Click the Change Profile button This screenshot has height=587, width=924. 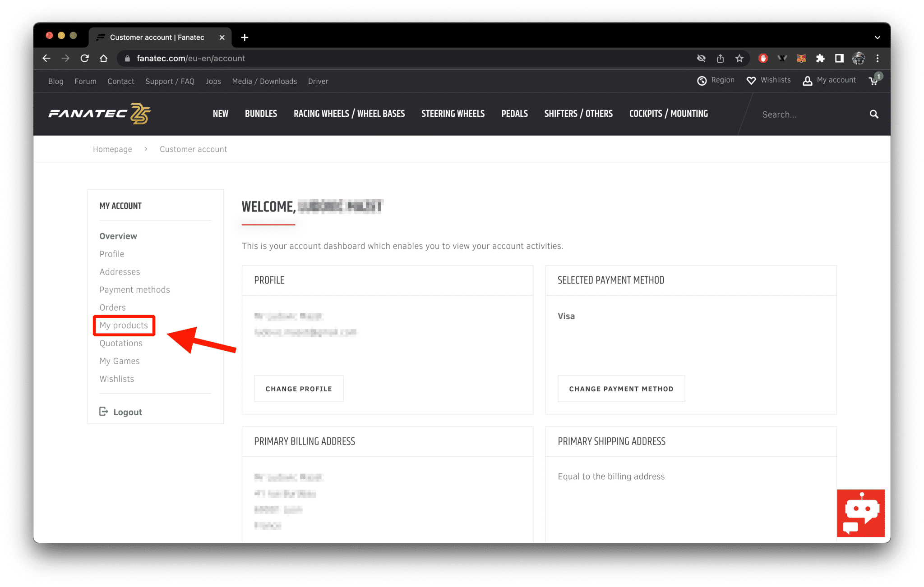(299, 389)
